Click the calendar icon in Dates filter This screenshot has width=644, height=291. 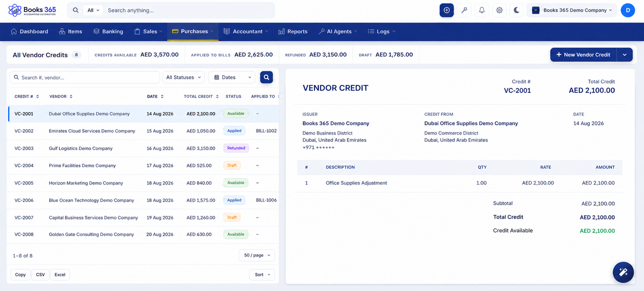(217, 77)
